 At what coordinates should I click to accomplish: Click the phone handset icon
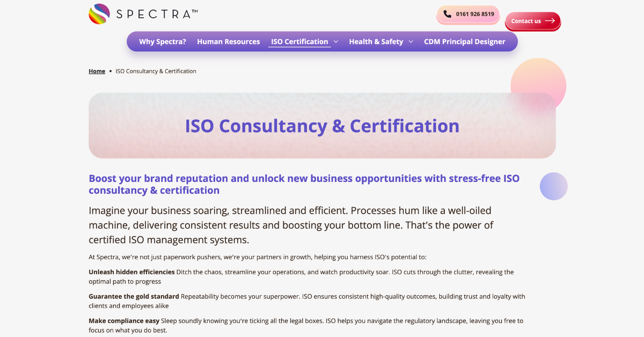pyautogui.click(x=447, y=14)
